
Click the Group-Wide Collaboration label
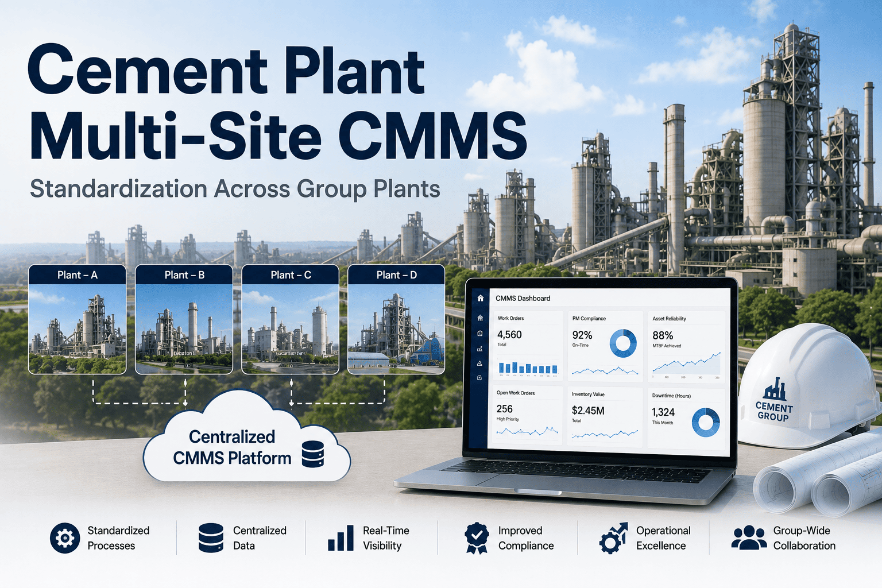804,538
